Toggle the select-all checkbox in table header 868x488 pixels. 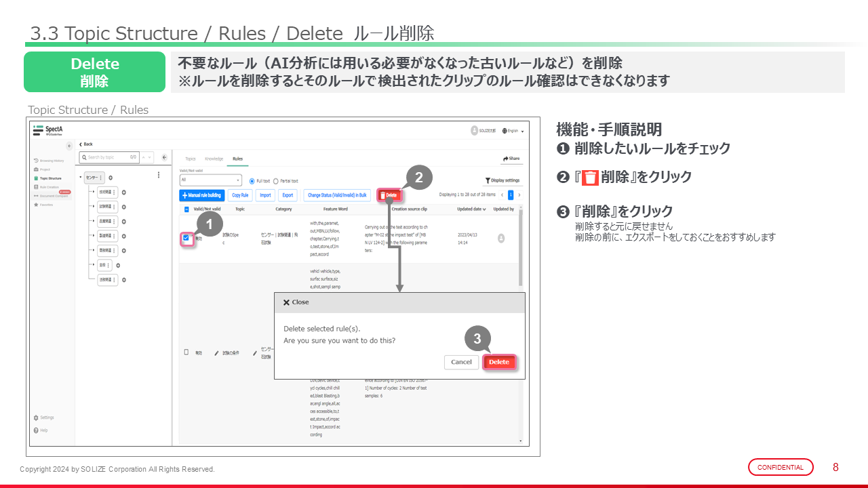coord(186,209)
